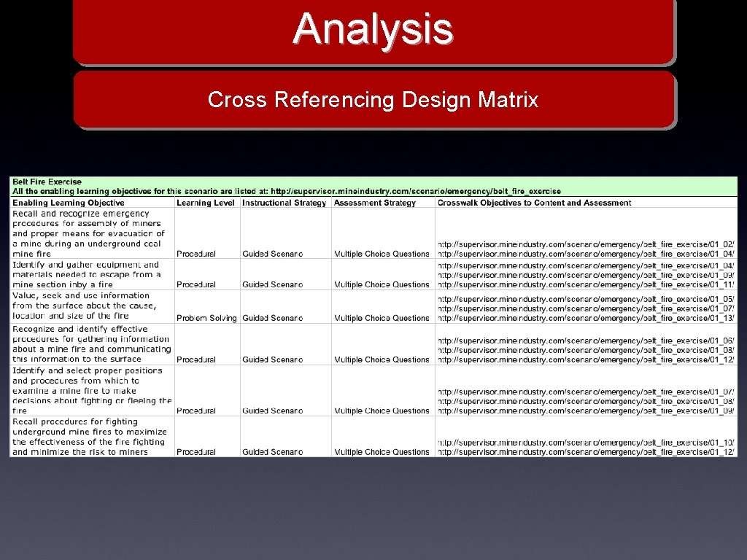This screenshot has height=560, width=747.
Task: Click the last Multiple Choice Questions cell
Action: [379, 451]
